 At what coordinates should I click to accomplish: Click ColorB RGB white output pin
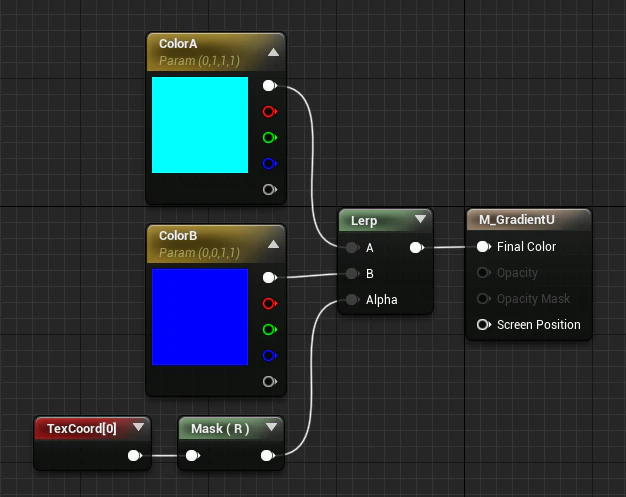[x=270, y=277]
